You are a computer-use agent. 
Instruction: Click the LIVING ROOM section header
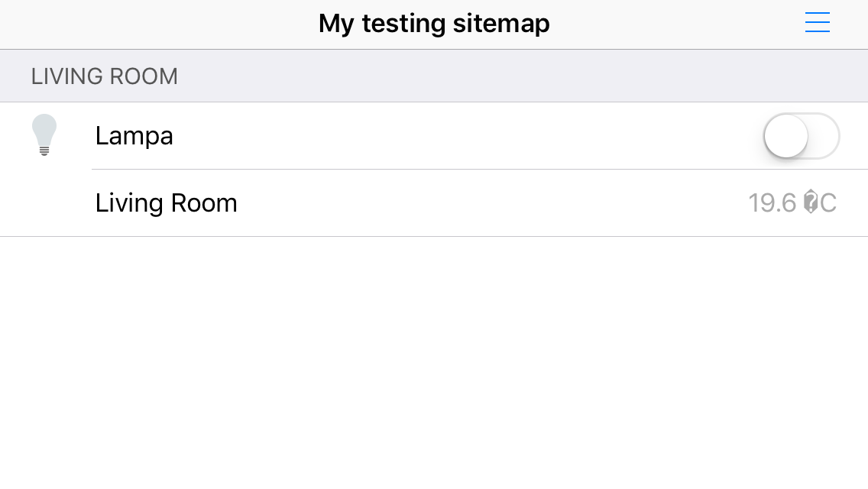(x=434, y=76)
